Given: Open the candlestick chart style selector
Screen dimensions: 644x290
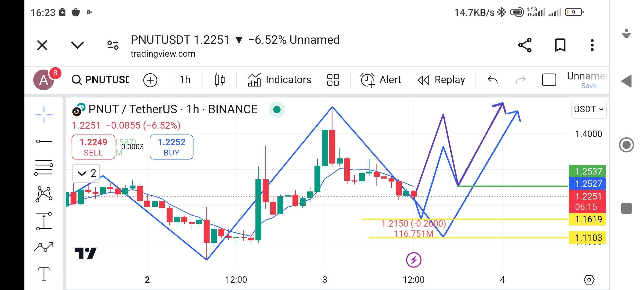Looking at the screenshot, I should 219,80.
